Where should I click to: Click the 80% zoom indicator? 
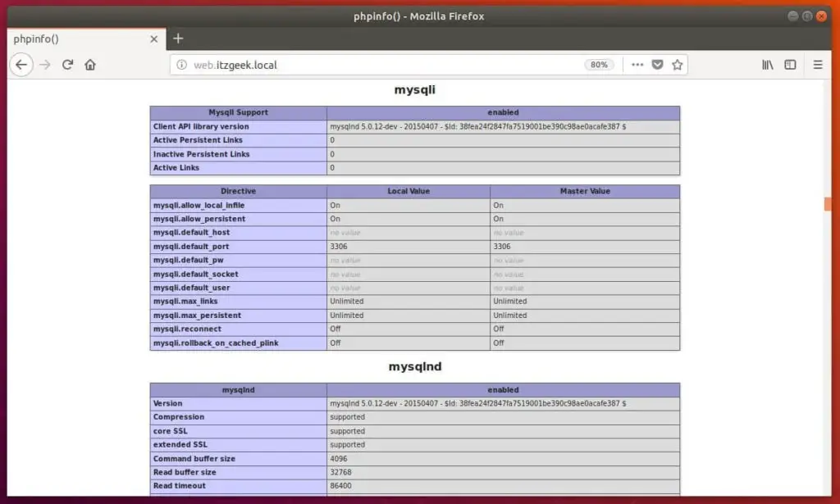tap(598, 65)
